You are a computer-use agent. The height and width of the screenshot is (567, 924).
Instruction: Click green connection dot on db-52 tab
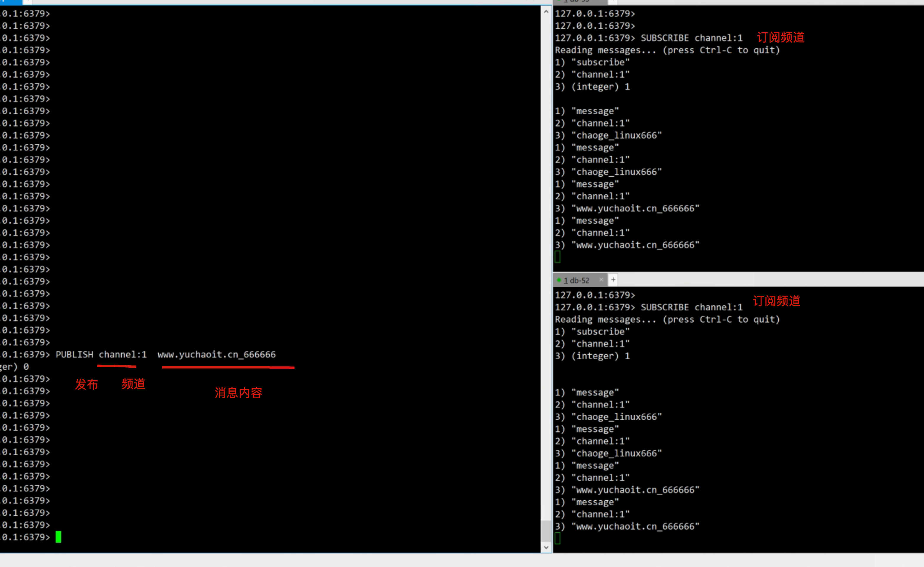coord(559,280)
